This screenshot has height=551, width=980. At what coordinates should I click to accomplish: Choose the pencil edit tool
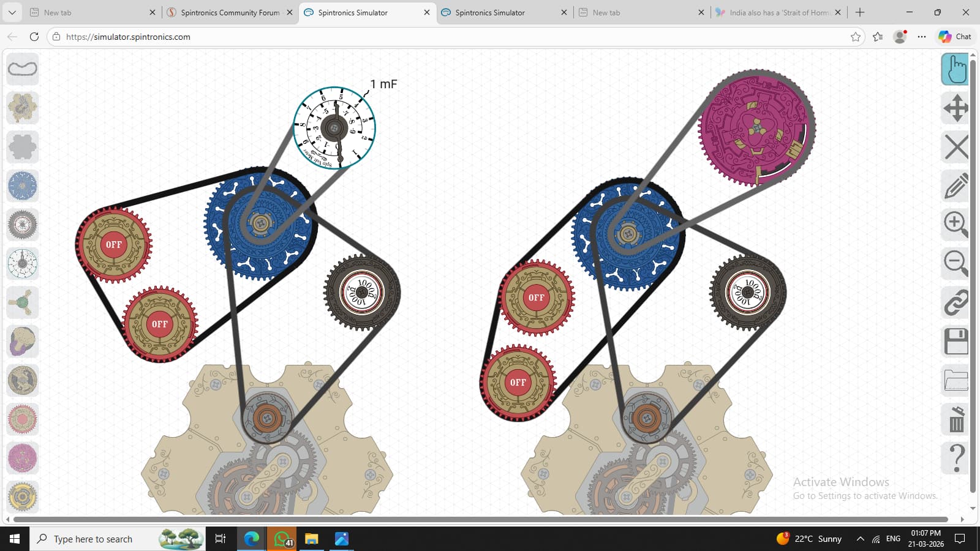coord(955,186)
